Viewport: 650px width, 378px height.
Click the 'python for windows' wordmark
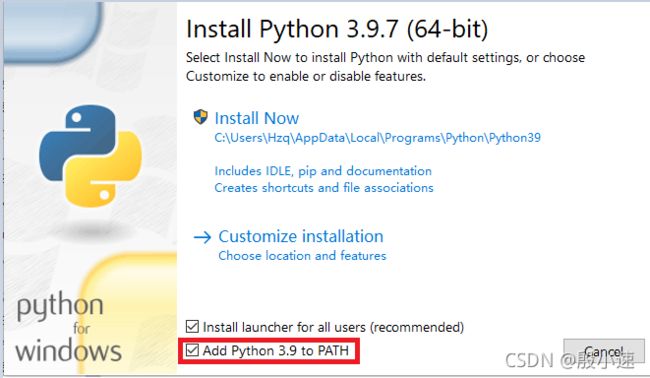(x=68, y=327)
